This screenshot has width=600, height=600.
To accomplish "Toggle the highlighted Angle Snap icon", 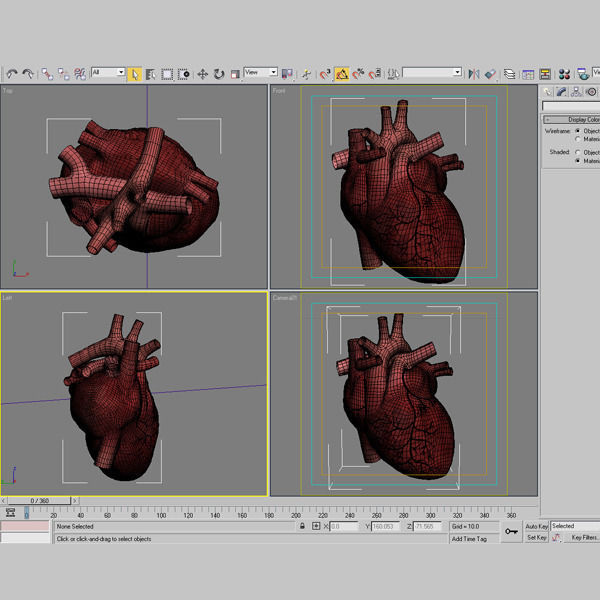I will tap(342, 74).
